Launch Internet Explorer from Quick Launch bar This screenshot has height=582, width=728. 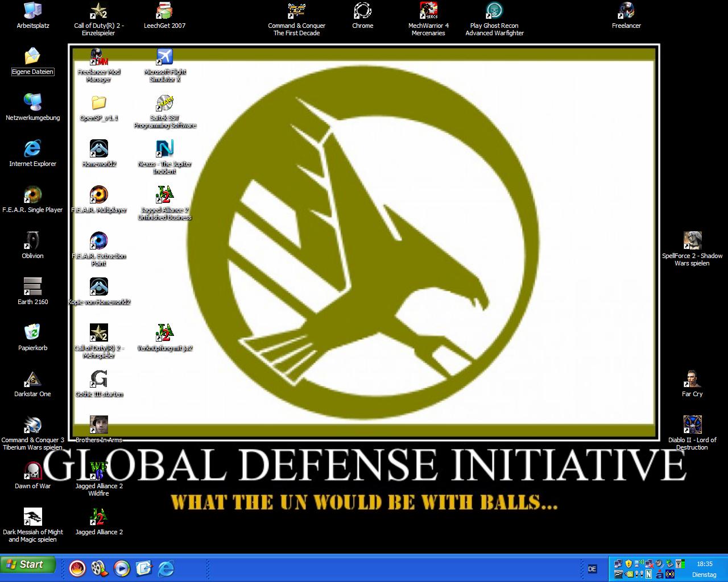[x=166, y=568]
